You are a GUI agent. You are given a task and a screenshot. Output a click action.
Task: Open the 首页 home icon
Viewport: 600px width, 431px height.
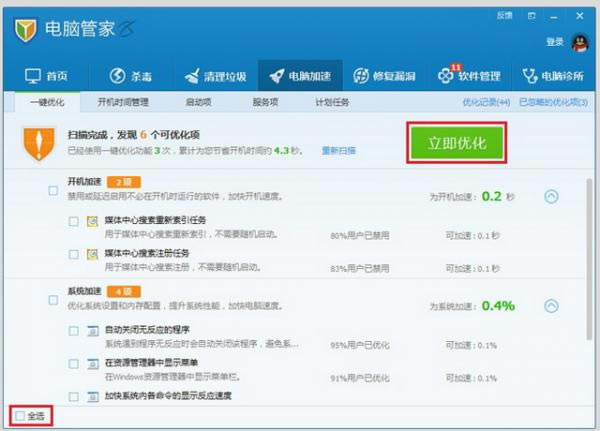(x=33, y=76)
